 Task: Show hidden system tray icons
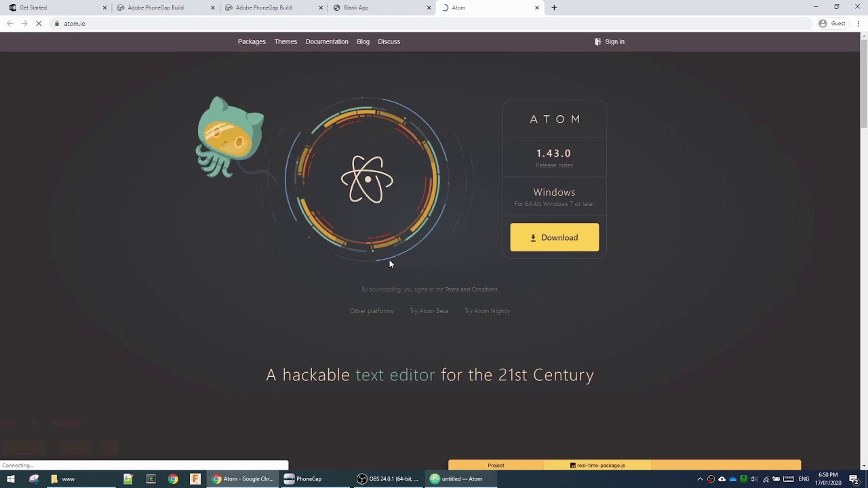pos(700,479)
